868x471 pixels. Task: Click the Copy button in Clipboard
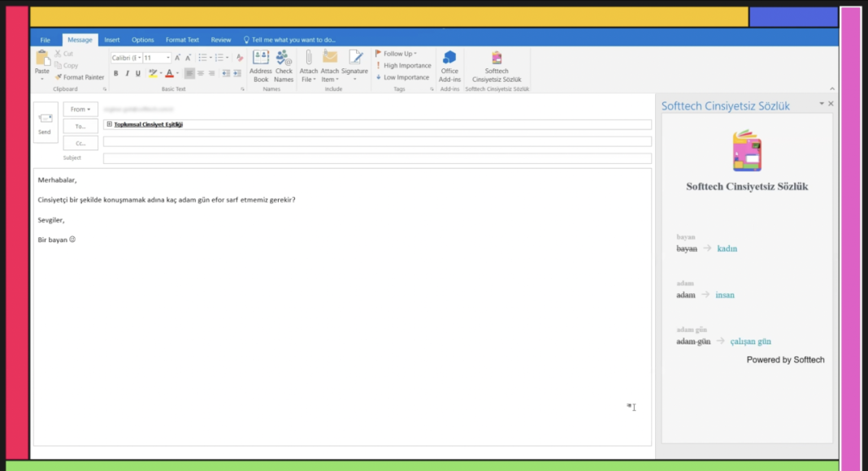[x=67, y=65]
